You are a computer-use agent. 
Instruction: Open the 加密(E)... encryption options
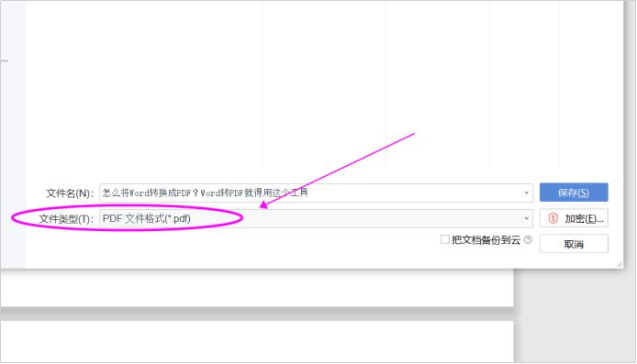pos(574,218)
